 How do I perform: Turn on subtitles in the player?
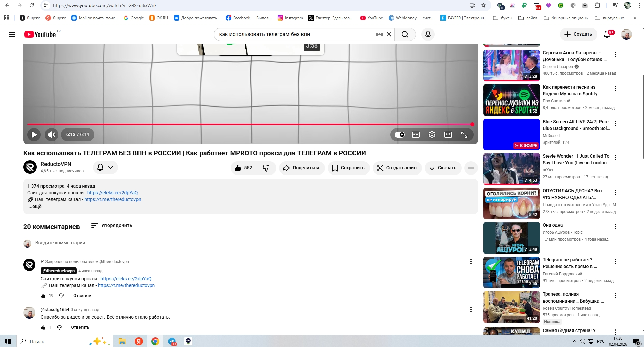[416, 135]
